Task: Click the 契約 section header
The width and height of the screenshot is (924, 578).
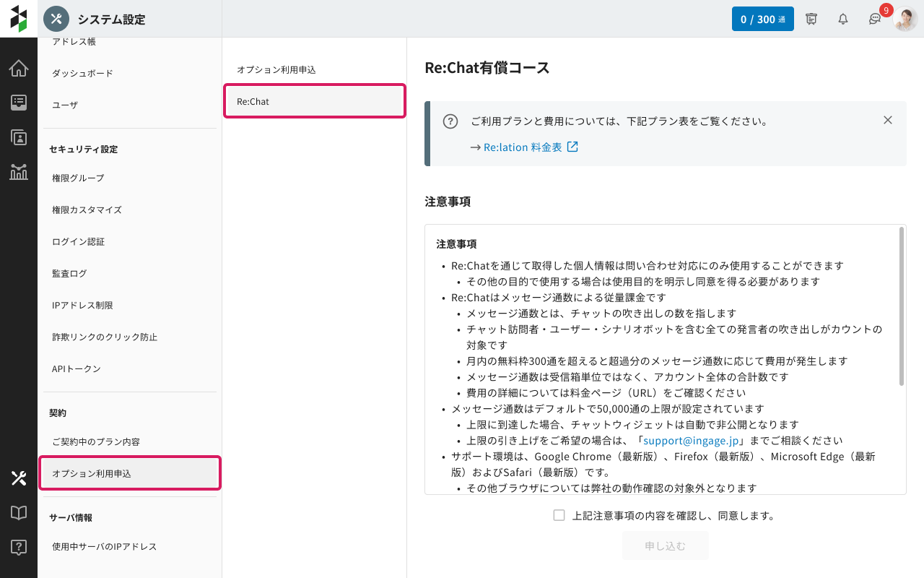Action: click(x=58, y=413)
